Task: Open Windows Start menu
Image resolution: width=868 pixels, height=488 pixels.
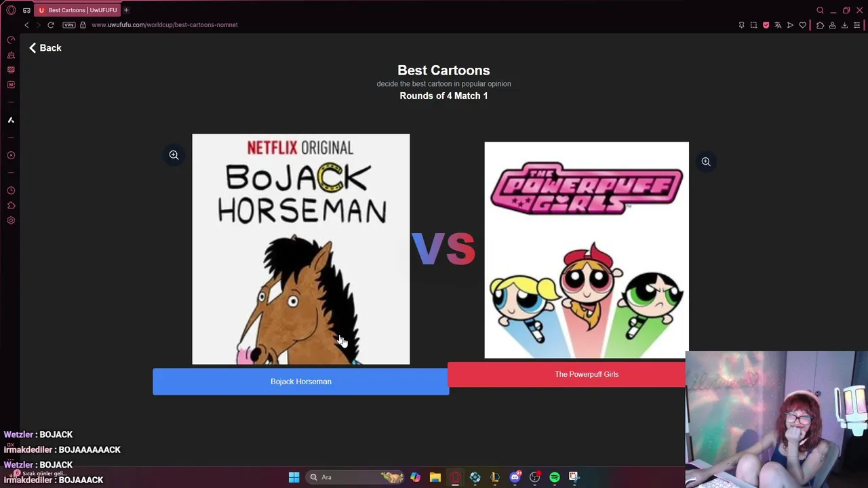Action: [294, 477]
